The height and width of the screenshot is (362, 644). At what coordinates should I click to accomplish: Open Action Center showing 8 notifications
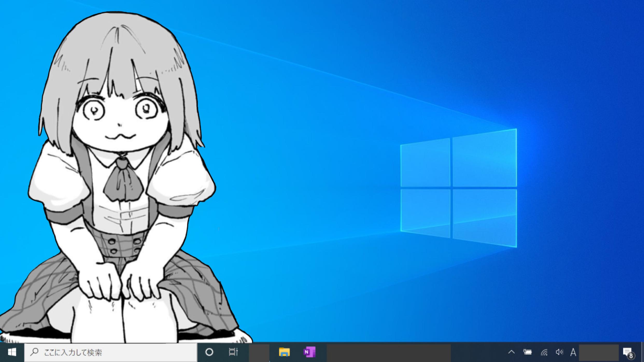pos(628,352)
